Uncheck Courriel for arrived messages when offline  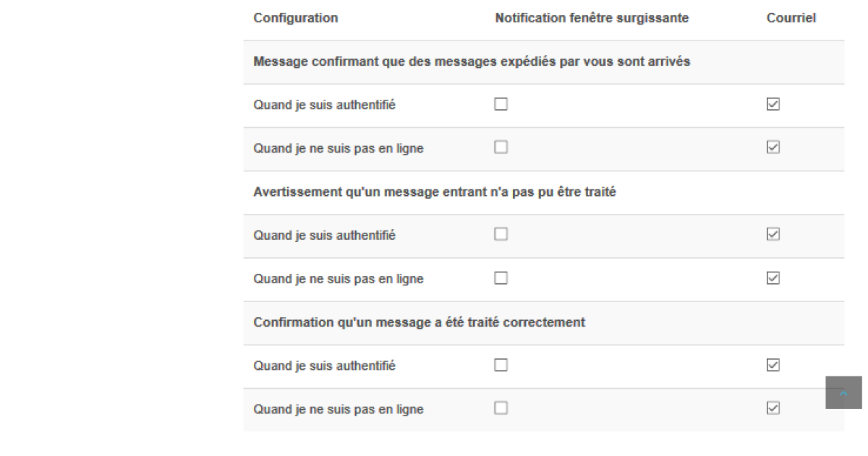click(x=773, y=147)
